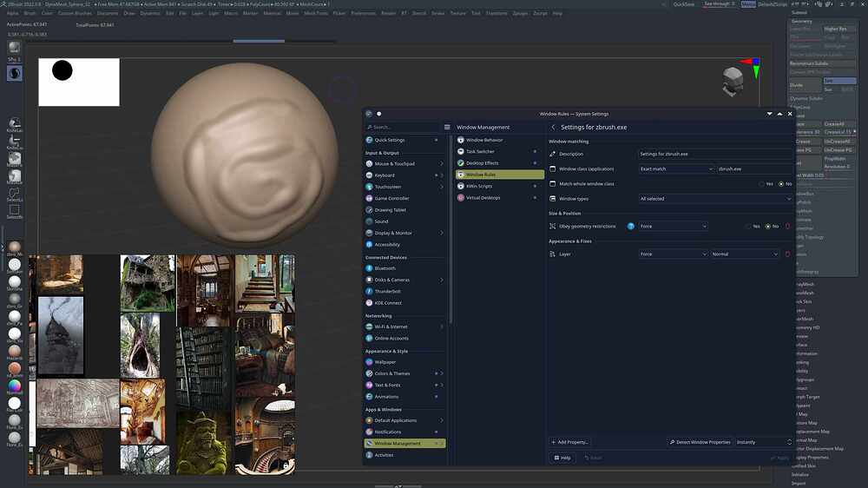Pick the rainbow color material sphere in ZBrush
This screenshot has width=868, height=488.
pyautogui.click(x=15, y=386)
